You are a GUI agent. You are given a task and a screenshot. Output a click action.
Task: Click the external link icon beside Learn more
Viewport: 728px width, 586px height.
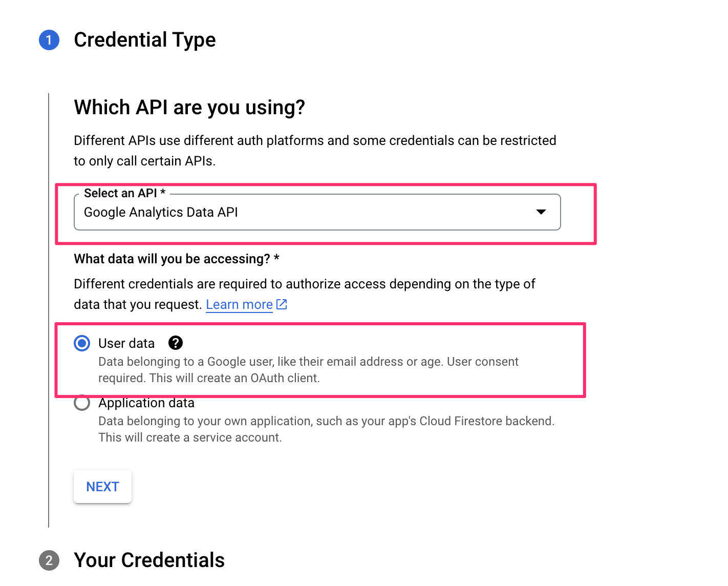282,304
